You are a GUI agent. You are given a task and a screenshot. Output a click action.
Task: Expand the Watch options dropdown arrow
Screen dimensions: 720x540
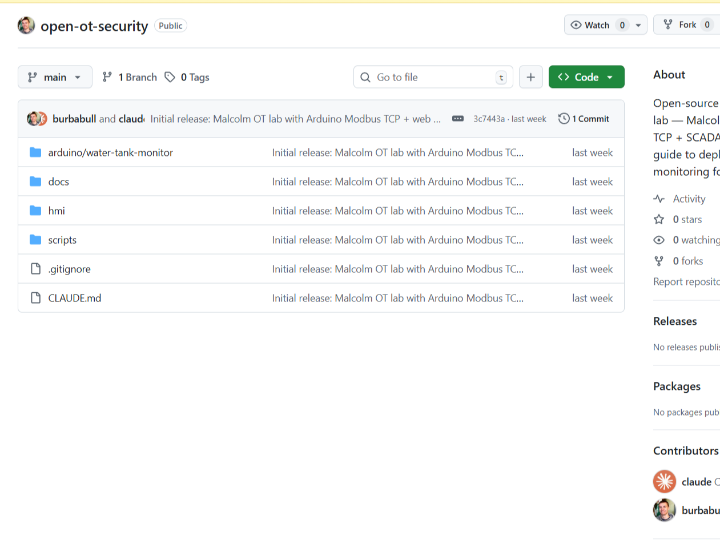(638, 25)
